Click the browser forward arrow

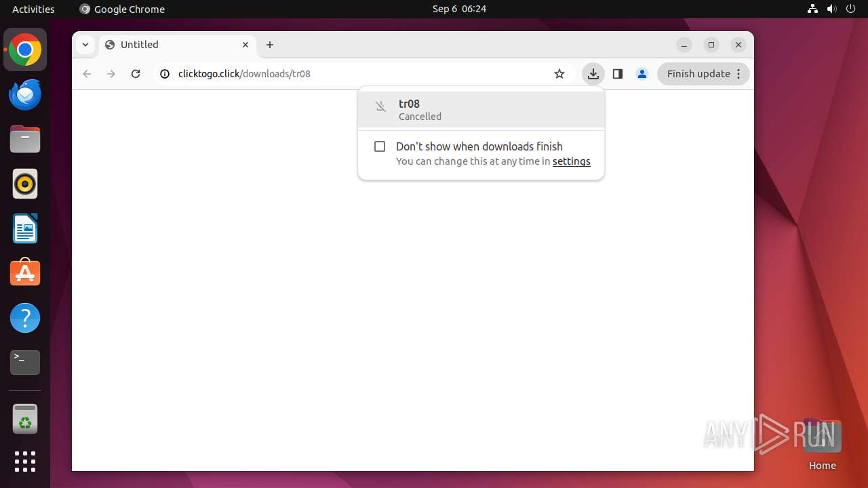[x=111, y=74]
